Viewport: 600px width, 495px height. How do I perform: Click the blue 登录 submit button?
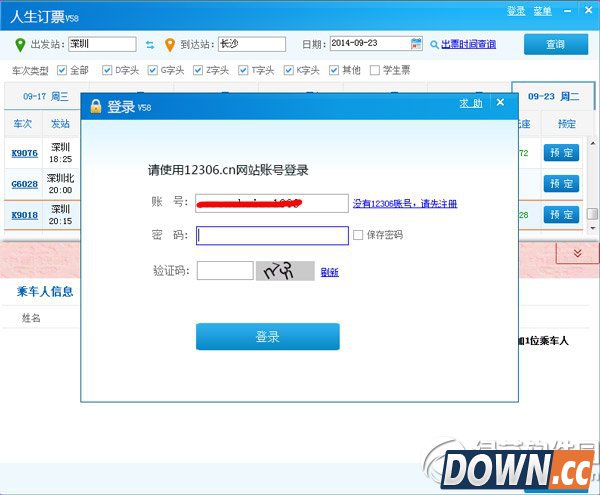[x=268, y=337]
